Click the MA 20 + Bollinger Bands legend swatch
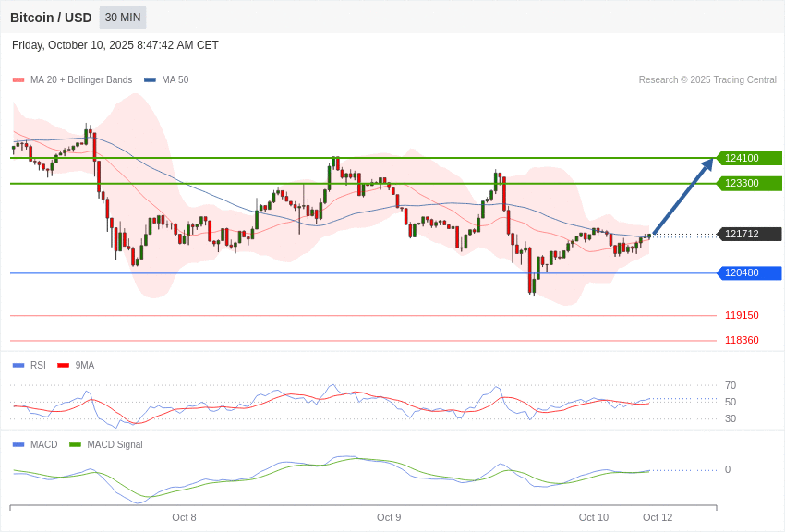 click(18, 80)
